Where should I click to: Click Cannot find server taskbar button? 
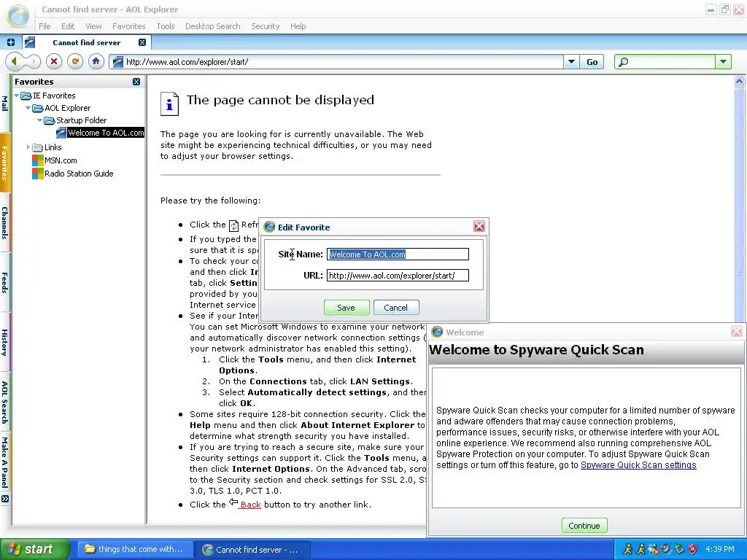[252, 550]
